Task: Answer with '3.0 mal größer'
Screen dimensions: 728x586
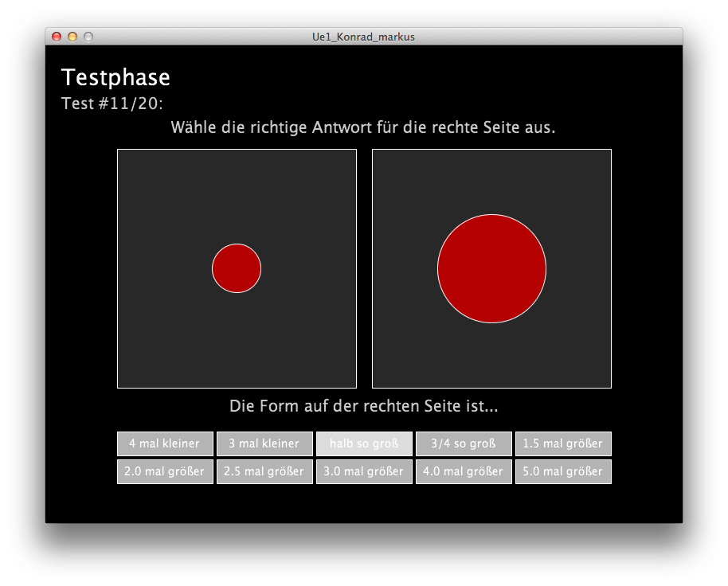Action: [x=364, y=471]
